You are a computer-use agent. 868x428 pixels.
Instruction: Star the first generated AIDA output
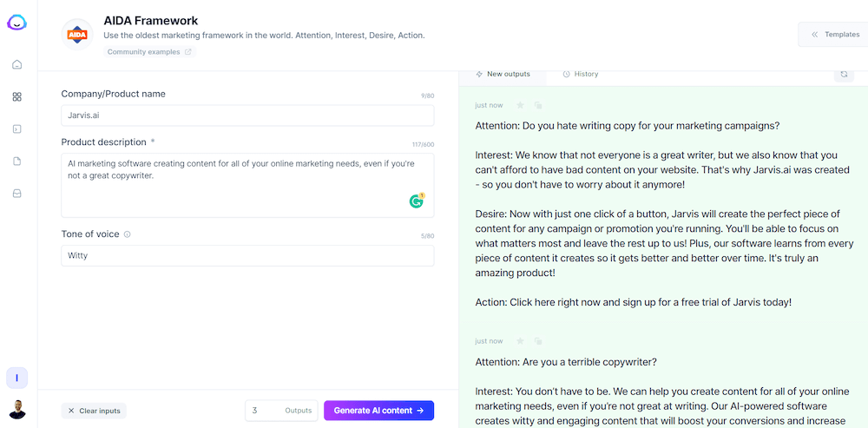pos(521,105)
